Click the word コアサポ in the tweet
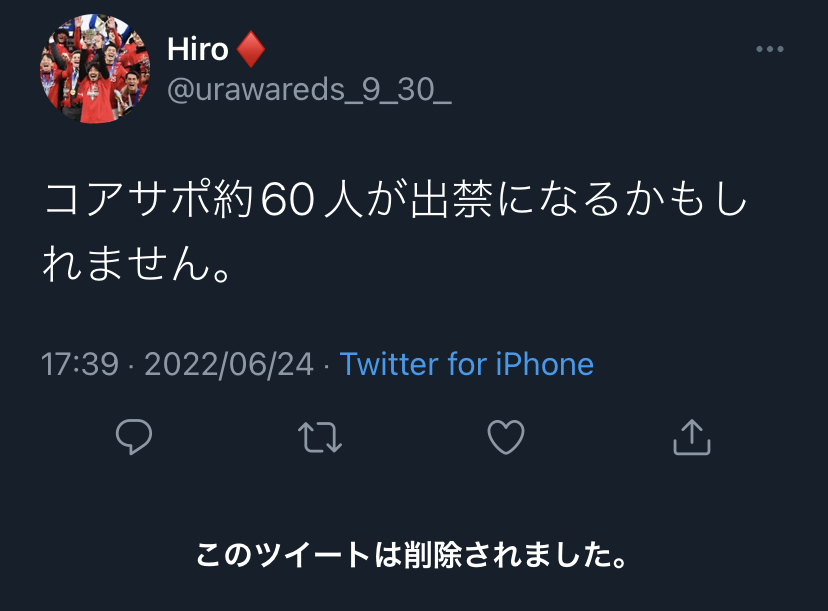The height and width of the screenshot is (611, 828). click(x=127, y=199)
